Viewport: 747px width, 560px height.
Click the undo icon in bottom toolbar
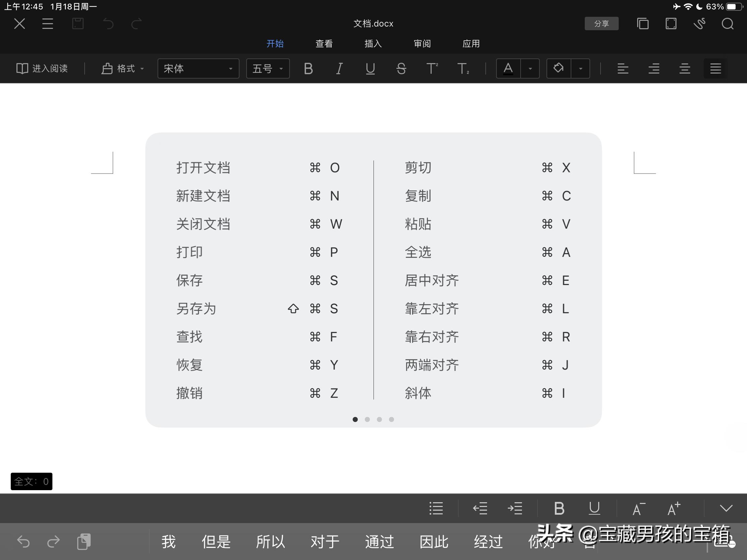[x=24, y=542]
